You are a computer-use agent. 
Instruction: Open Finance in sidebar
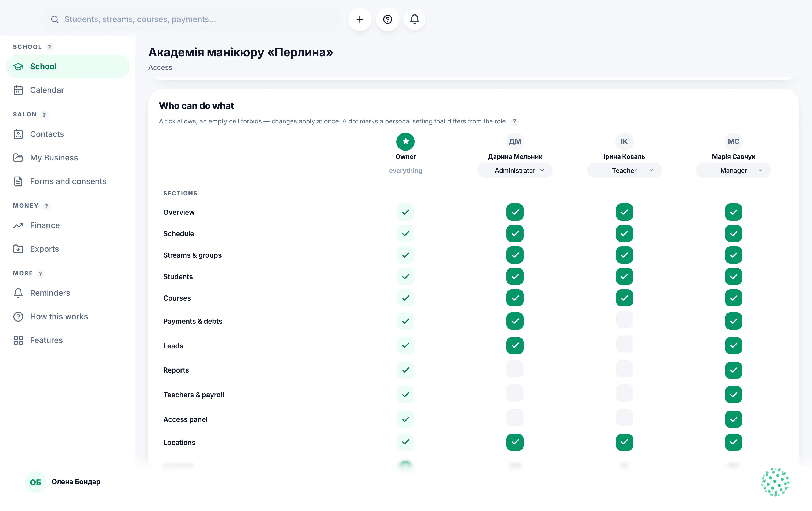click(x=67, y=225)
